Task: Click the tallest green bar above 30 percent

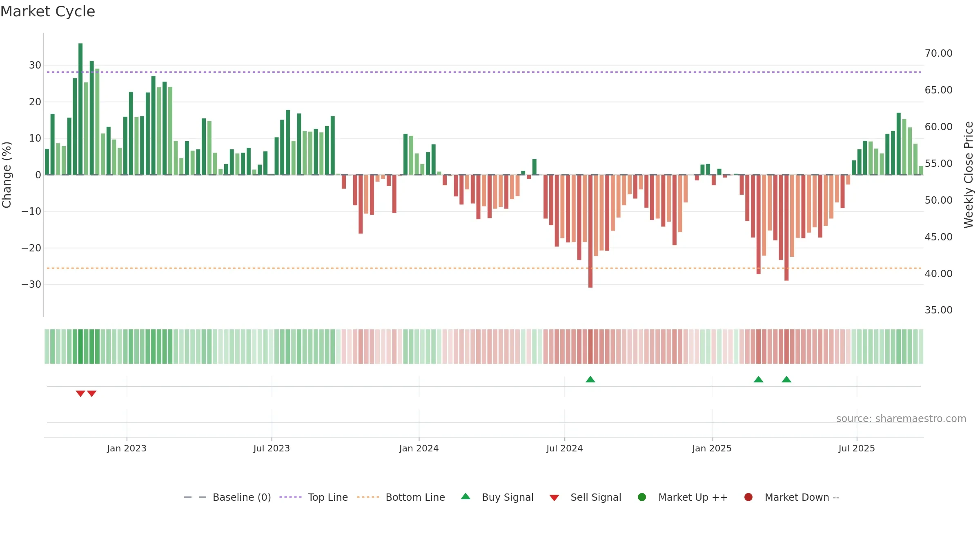Action: [80, 109]
